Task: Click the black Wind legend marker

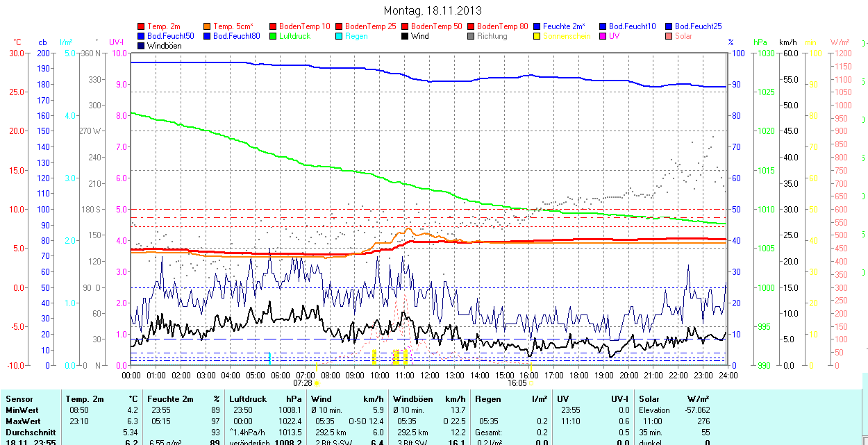Action: [x=406, y=36]
